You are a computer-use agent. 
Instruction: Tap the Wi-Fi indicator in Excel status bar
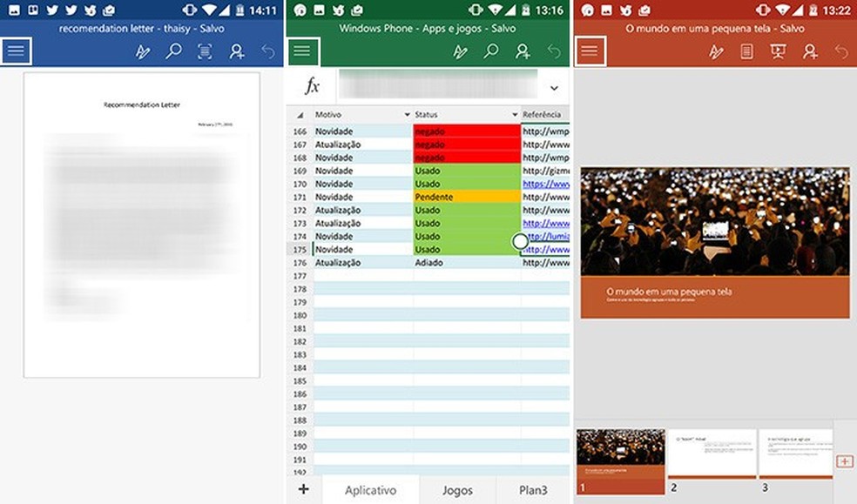click(x=495, y=10)
